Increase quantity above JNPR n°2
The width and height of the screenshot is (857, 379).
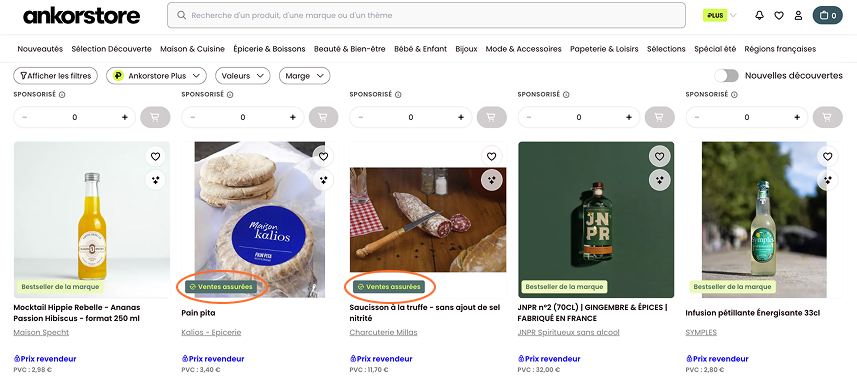629,117
